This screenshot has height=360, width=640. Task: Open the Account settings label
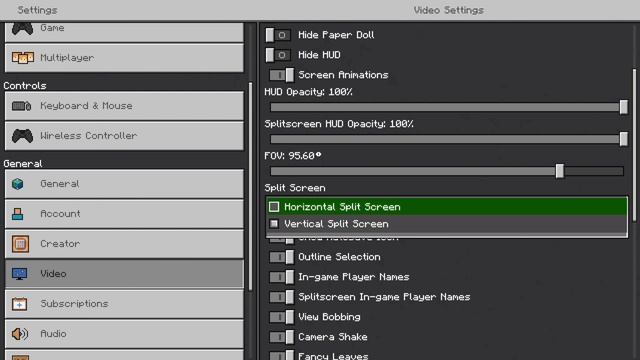click(60, 213)
